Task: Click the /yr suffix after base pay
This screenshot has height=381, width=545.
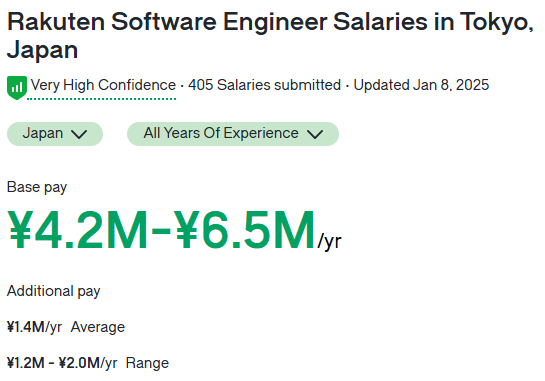Action: pyautogui.click(x=330, y=241)
